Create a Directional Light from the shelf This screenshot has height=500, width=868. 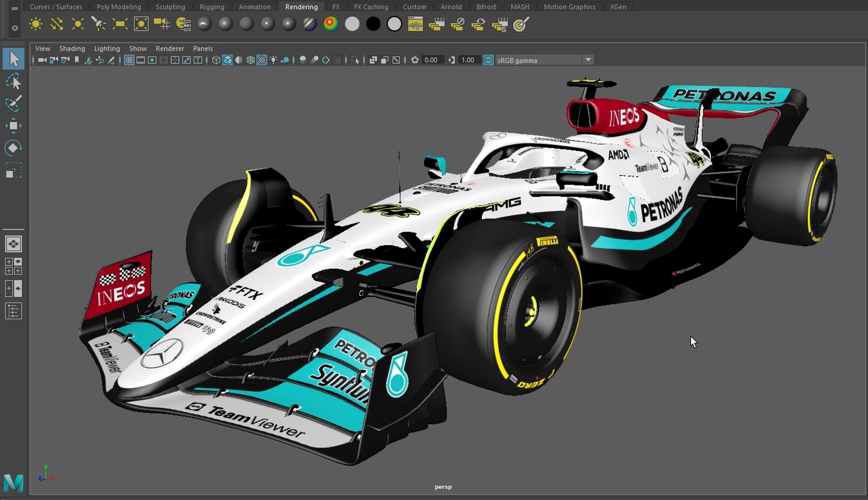pyautogui.click(x=57, y=24)
